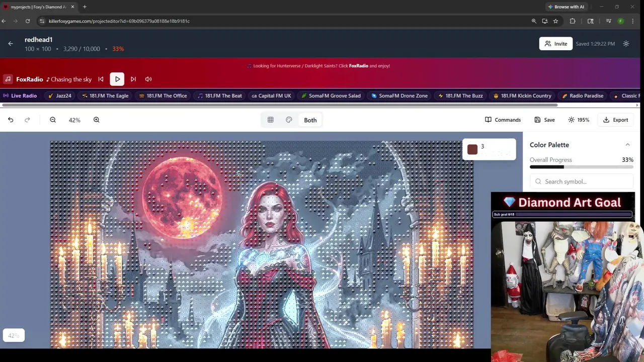
Task: Click the browser address bar URL
Action: (119, 21)
